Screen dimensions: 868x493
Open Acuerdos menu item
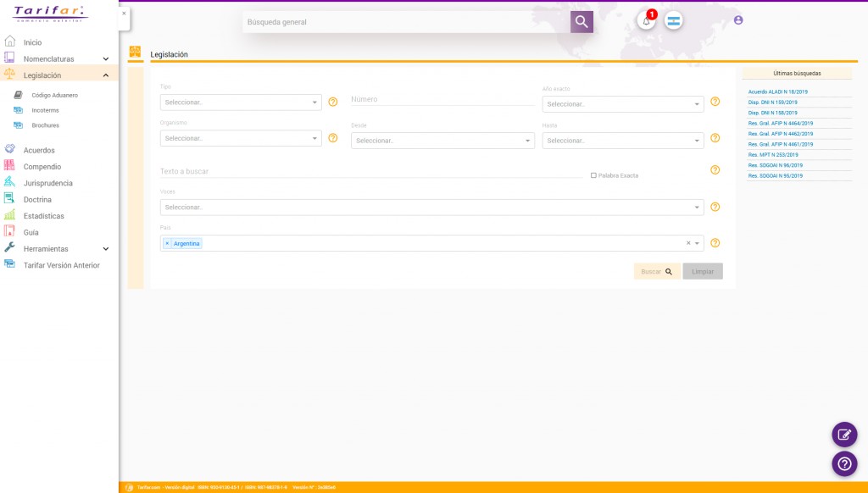39,150
